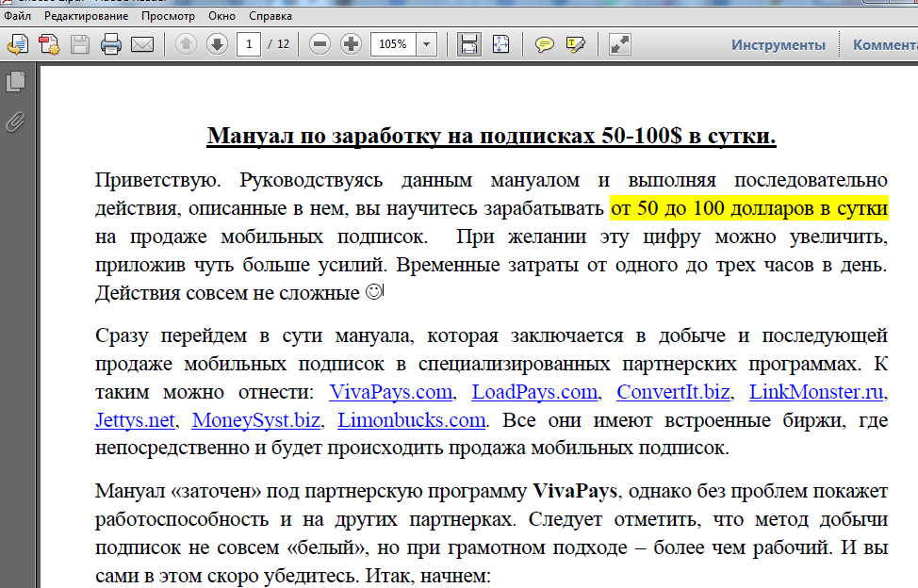
Task: Open the attachments paperclip panel
Action: pos(16,122)
